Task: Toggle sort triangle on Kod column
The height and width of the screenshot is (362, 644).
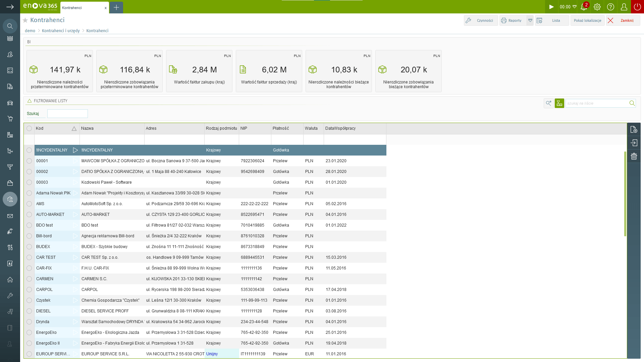Action: (x=74, y=129)
